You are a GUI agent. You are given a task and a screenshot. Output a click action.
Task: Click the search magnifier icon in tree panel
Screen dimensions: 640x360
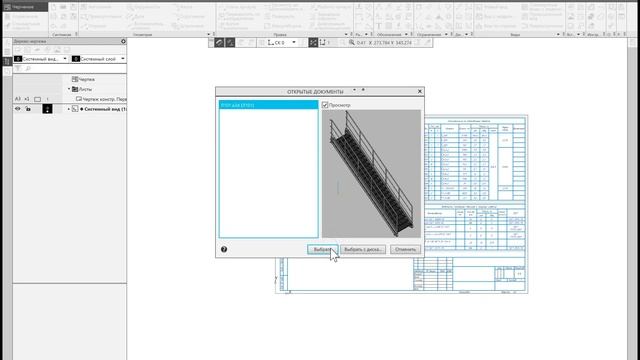pos(28,69)
